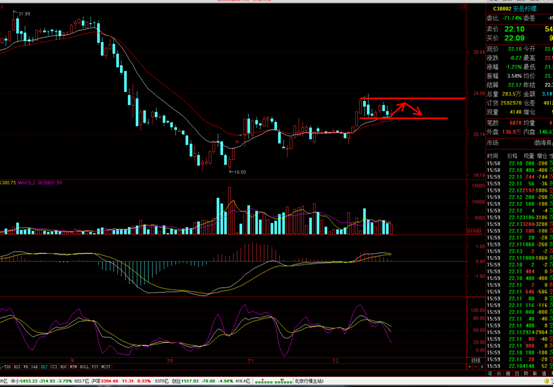554x388 pixels.
Task: Open the SAR indicator tab
Action: (34, 367)
